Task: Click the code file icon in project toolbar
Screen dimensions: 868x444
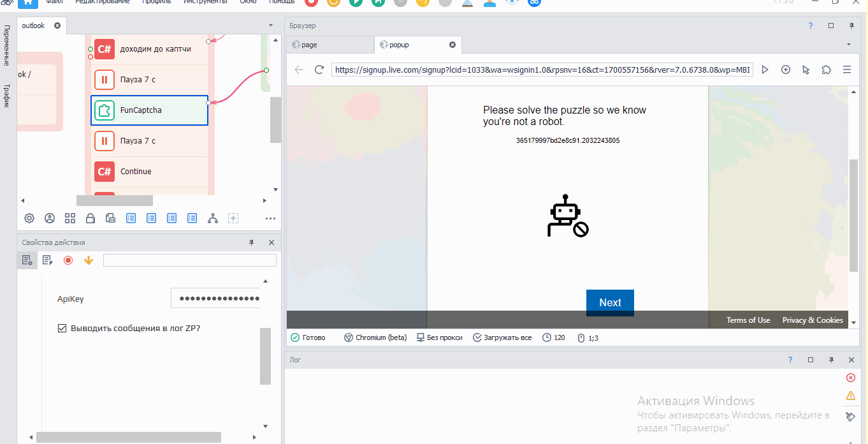Action: pyautogui.click(x=110, y=218)
